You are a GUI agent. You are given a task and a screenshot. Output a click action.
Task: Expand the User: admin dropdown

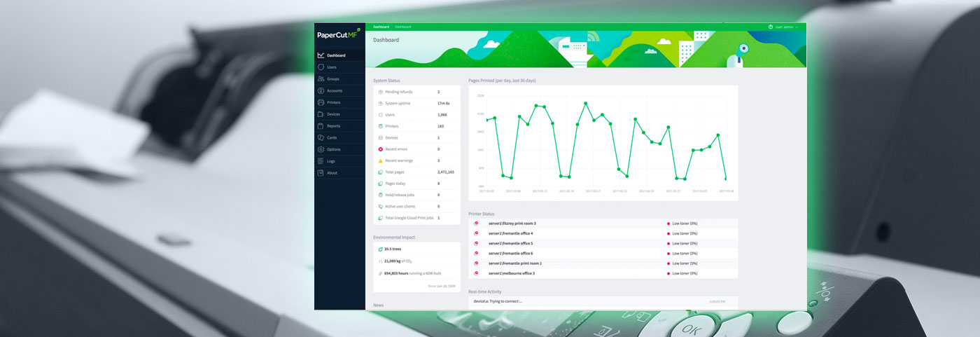(783, 27)
